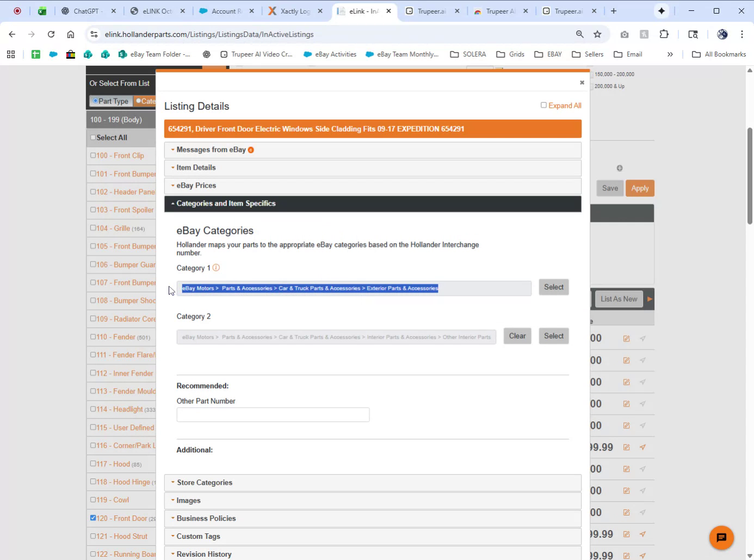754x560 pixels.
Task: Click Select button for Category 2
Action: point(554,336)
